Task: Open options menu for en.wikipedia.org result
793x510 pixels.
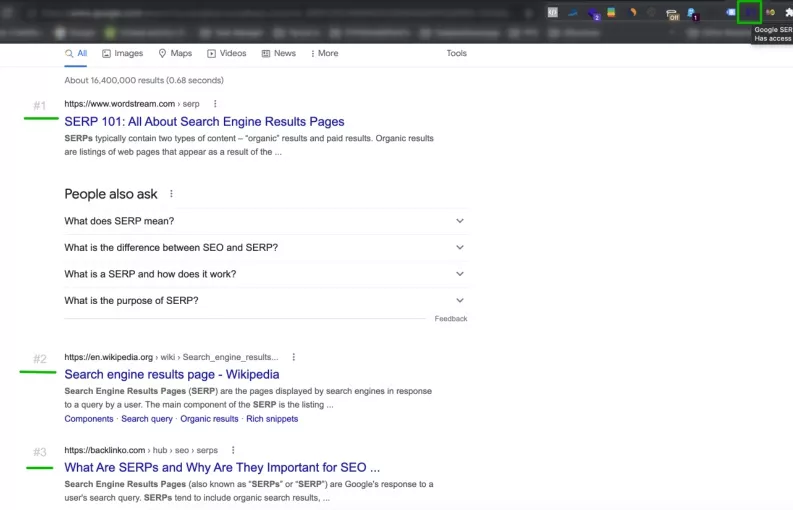Action: [293, 357]
